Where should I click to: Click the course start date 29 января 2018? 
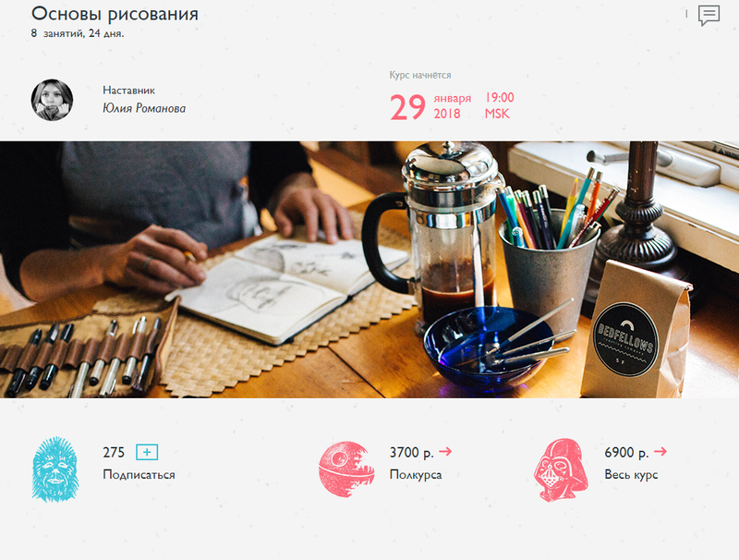point(430,106)
